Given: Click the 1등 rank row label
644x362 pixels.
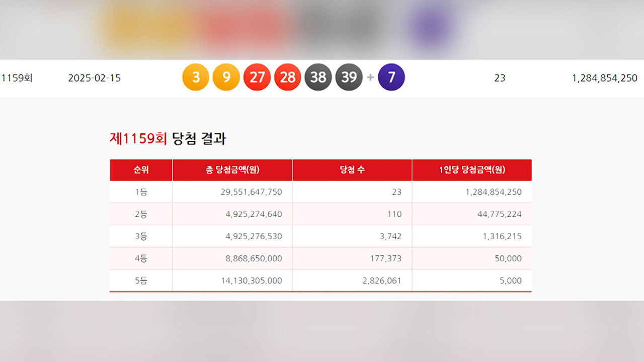Looking at the screenshot, I should [141, 192].
